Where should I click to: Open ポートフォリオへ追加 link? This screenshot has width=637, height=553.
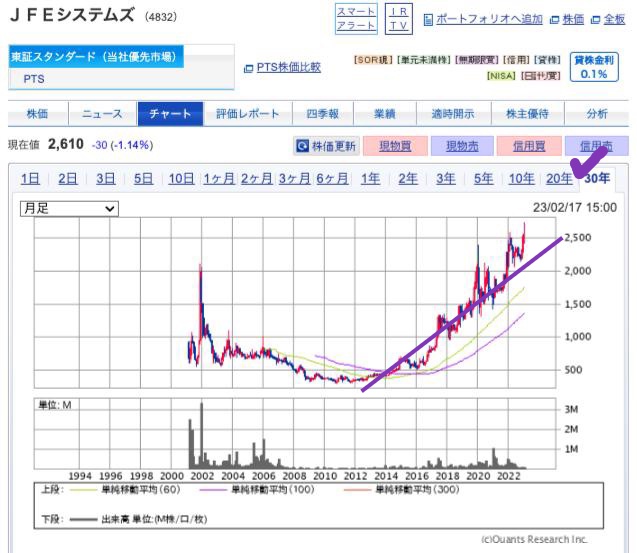pos(489,19)
